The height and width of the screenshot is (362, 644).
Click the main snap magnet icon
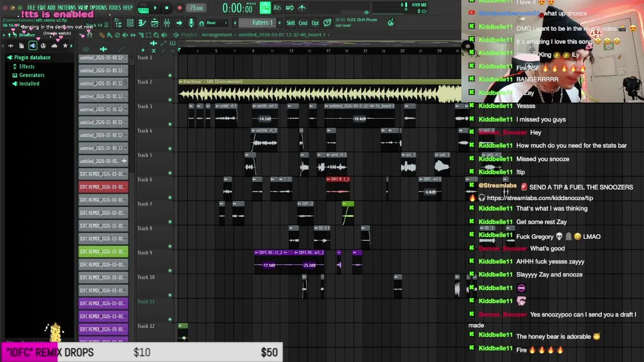coord(202,23)
